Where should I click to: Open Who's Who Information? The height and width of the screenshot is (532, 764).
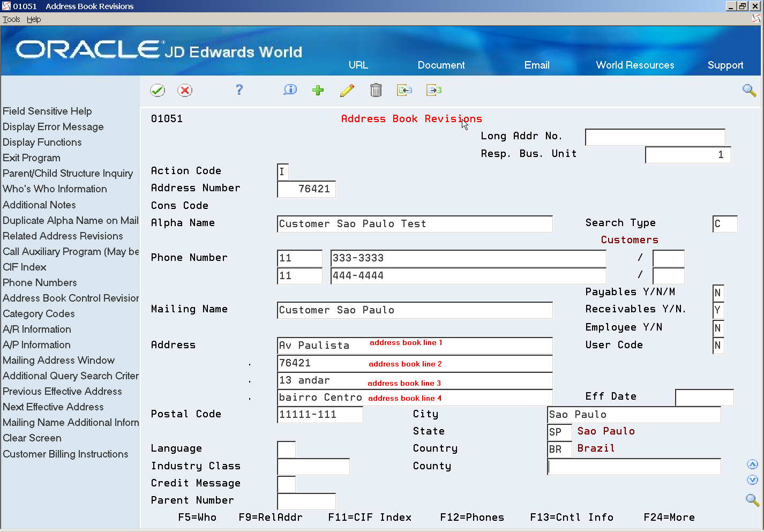click(x=55, y=189)
